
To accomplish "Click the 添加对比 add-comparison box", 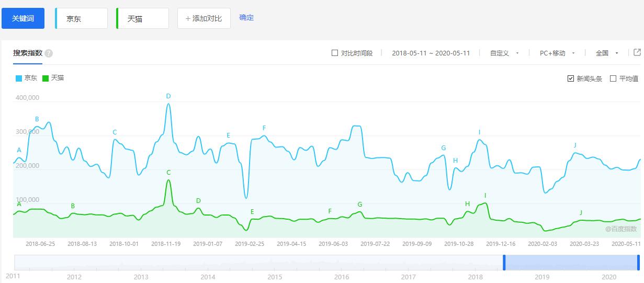I will click(x=204, y=18).
